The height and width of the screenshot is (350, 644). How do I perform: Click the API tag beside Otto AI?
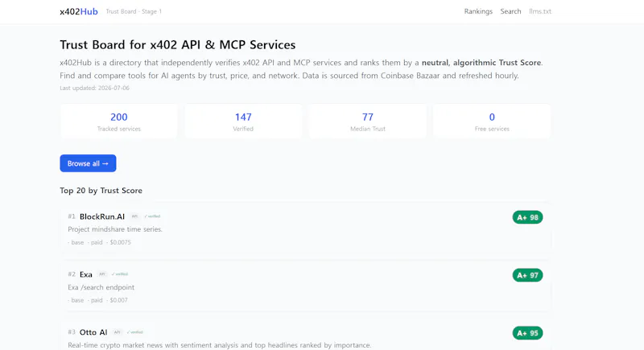point(117,332)
